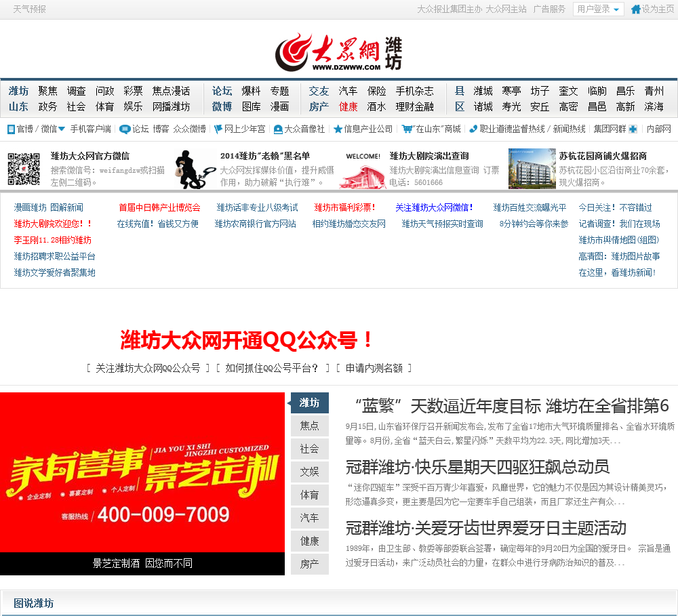
Task: Open the 广告服务 link
Action: [x=549, y=9]
